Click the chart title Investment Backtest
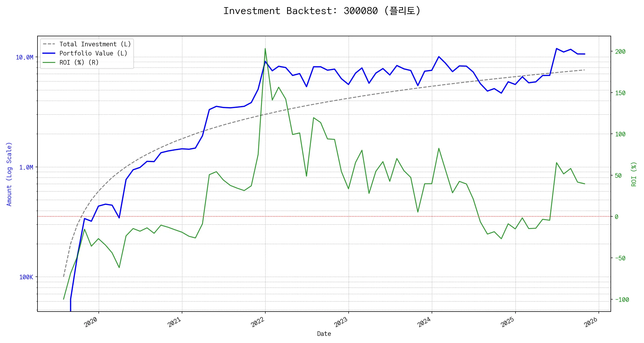The image size is (644, 343). pyautogui.click(x=322, y=11)
